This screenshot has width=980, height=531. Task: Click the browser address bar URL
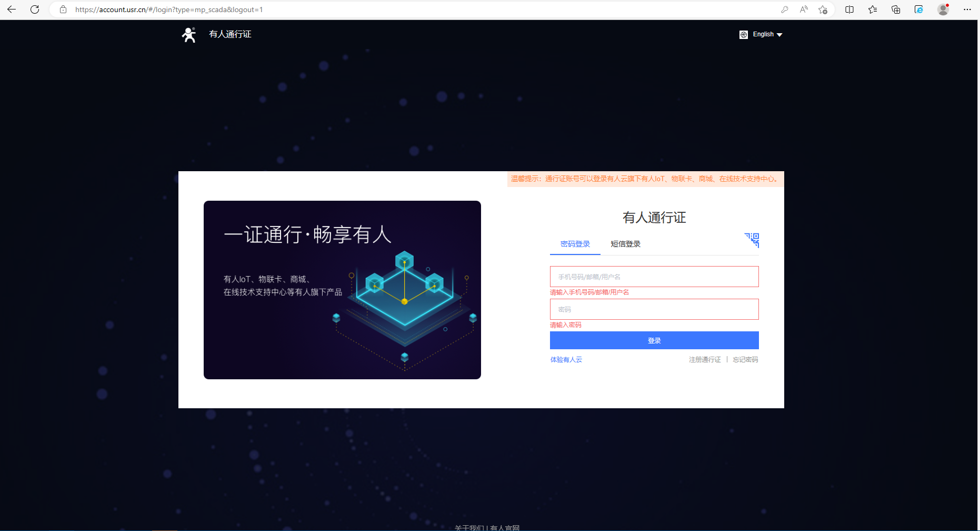169,9
